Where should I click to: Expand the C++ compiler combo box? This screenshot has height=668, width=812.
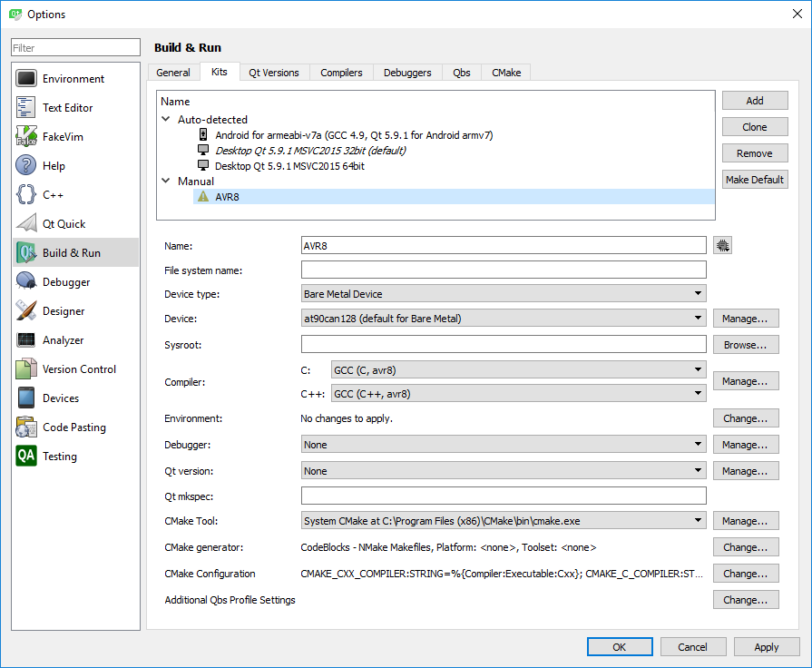518,394
